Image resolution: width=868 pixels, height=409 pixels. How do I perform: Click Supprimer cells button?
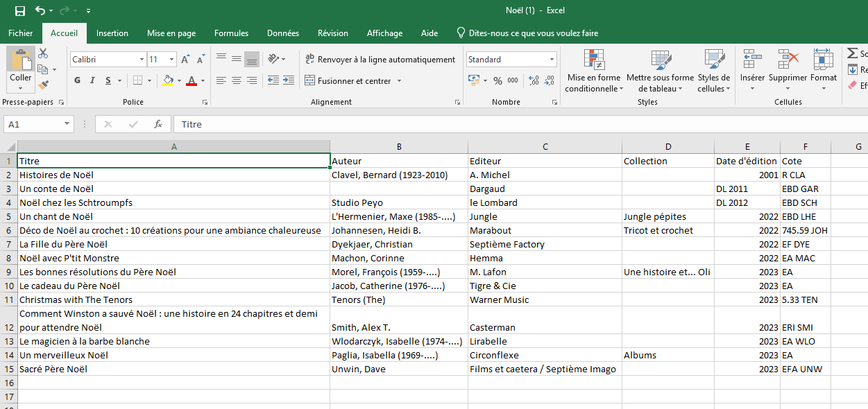tap(788, 71)
